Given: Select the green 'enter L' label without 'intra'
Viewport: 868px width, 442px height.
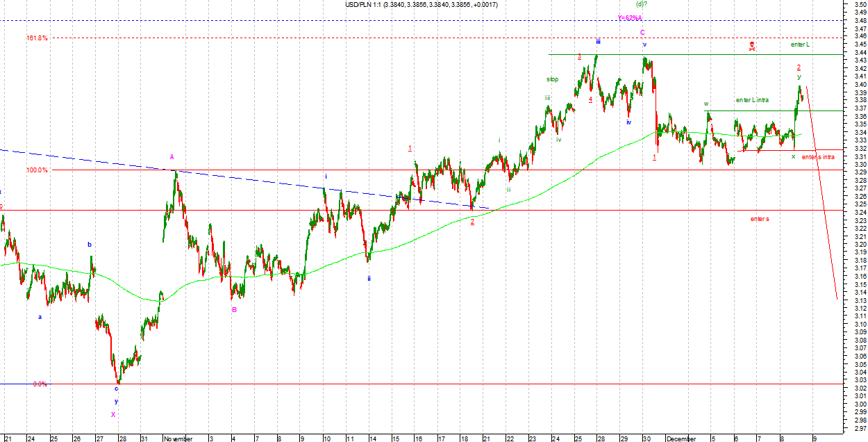Looking at the screenshot, I should coord(800,44).
